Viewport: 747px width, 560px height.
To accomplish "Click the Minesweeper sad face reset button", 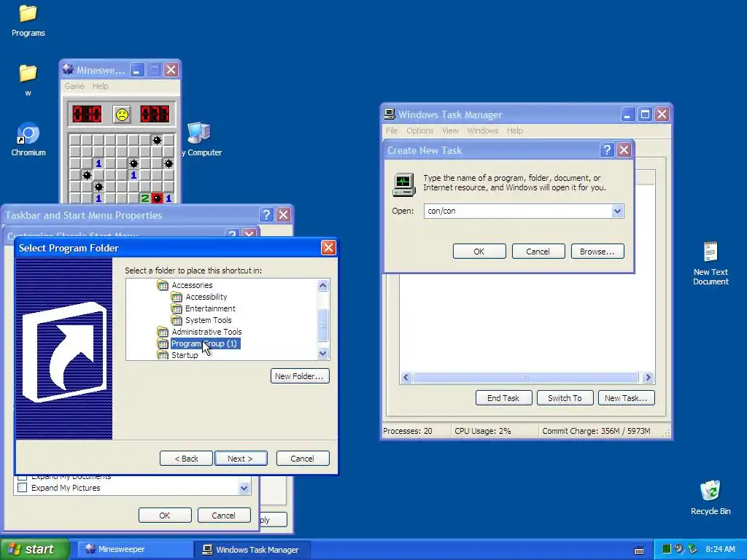I will (122, 114).
